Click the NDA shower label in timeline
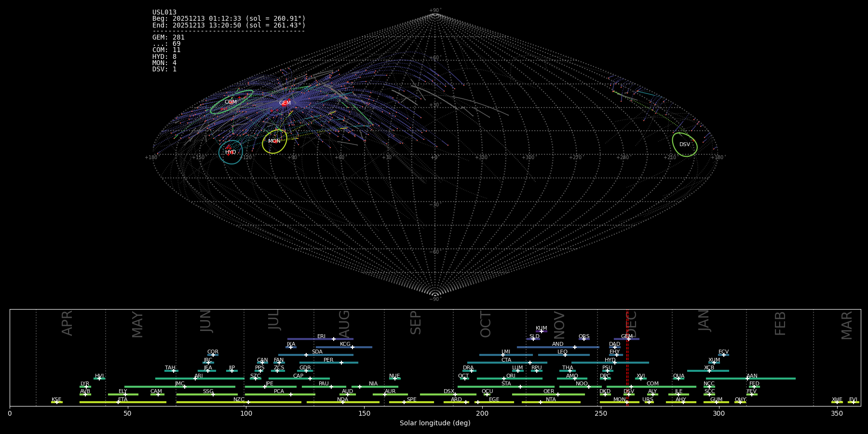This screenshot has height=434, width=868. pos(343,400)
